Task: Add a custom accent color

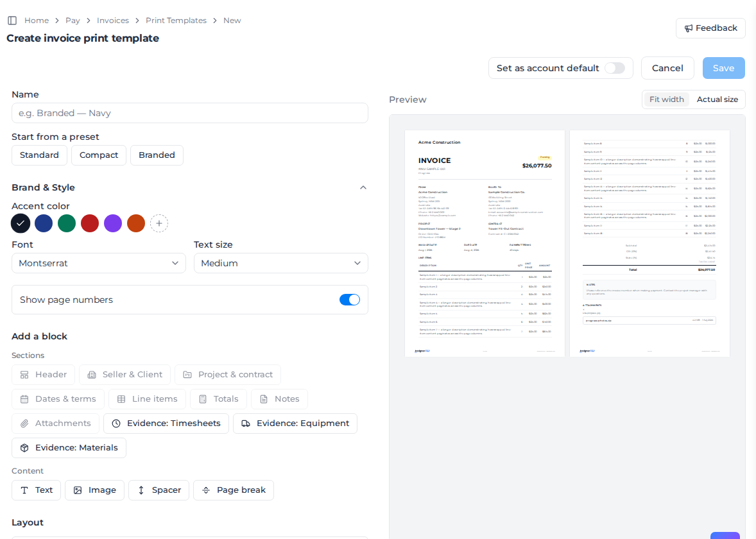Action: point(159,223)
